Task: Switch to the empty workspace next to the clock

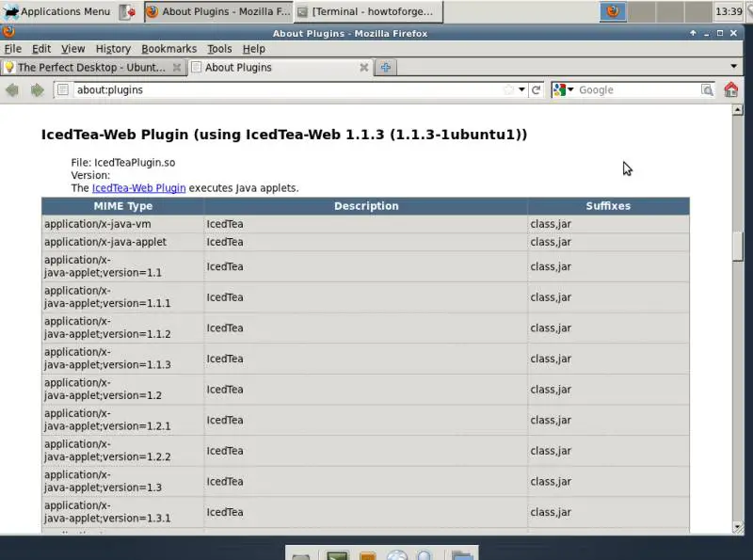Action: (x=697, y=11)
